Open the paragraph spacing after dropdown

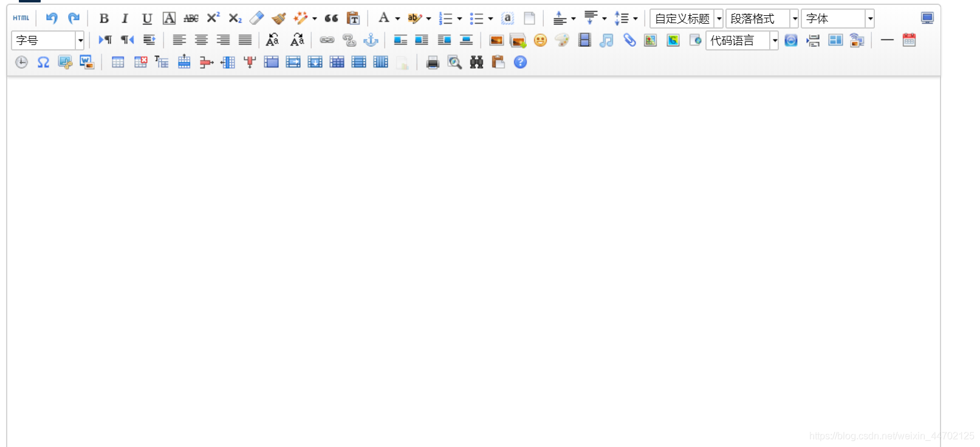coord(605,18)
